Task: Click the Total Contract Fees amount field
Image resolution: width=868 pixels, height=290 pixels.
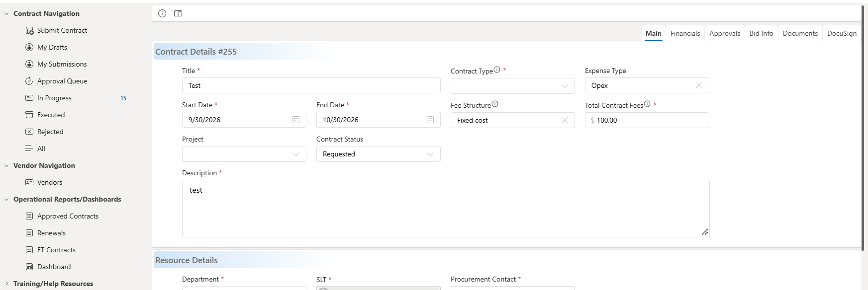Action: pos(647,120)
